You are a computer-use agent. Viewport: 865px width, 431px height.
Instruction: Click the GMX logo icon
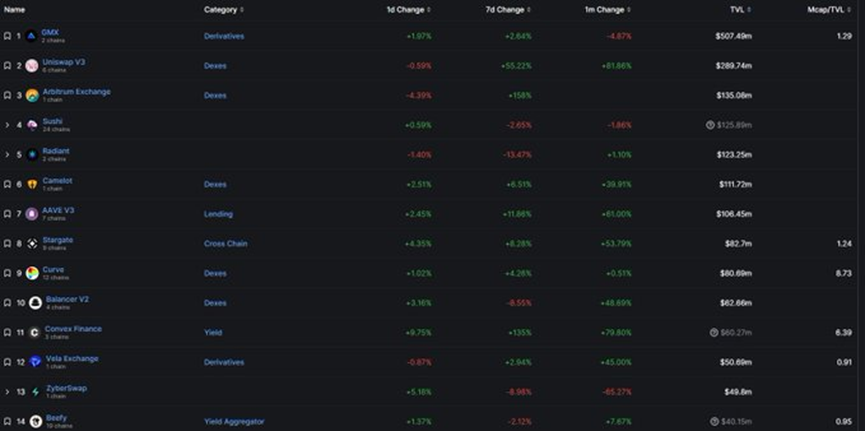[x=32, y=36]
